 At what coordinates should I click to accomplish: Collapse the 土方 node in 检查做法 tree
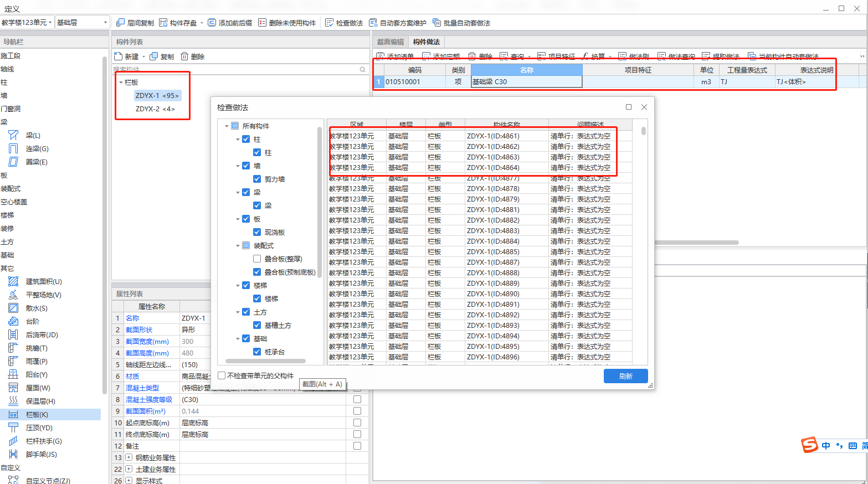(x=238, y=312)
